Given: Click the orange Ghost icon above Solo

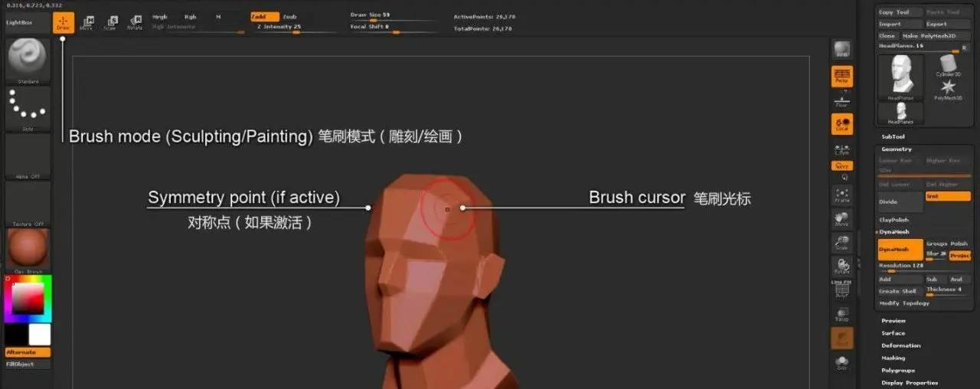Looking at the screenshot, I should point(842,338).
